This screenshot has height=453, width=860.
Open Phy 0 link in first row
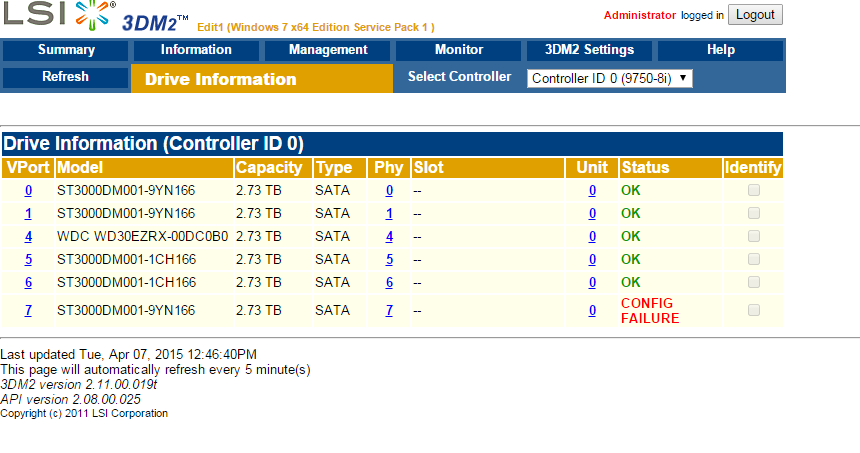coord(389,190)
